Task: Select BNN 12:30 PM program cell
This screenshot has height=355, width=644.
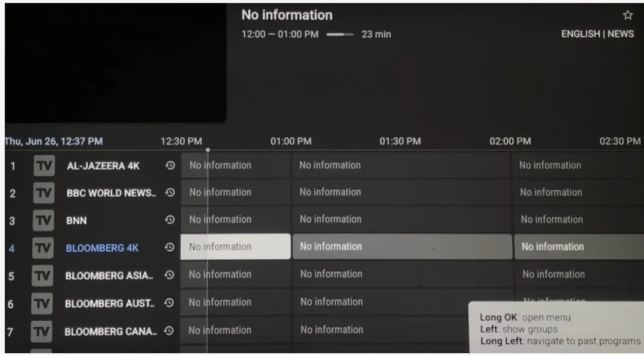Action: pos(236,219)
